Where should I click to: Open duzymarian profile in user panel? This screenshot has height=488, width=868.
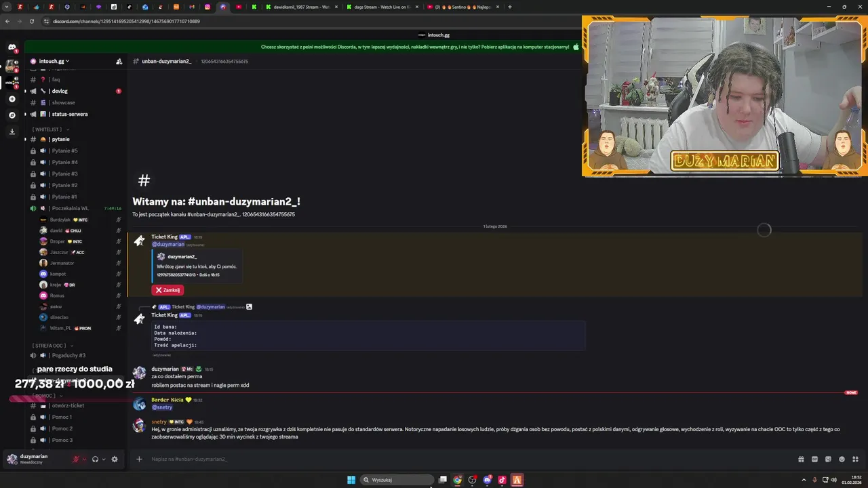[x=34, y=459]
